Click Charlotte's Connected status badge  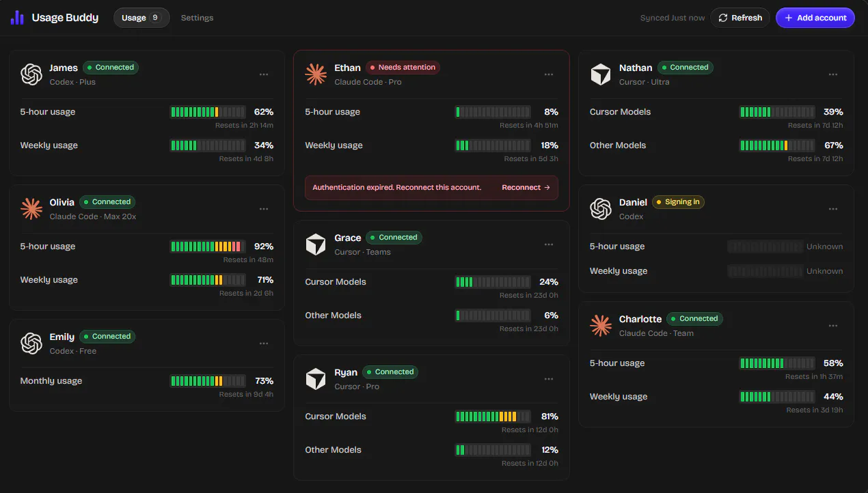coord(694,319)
